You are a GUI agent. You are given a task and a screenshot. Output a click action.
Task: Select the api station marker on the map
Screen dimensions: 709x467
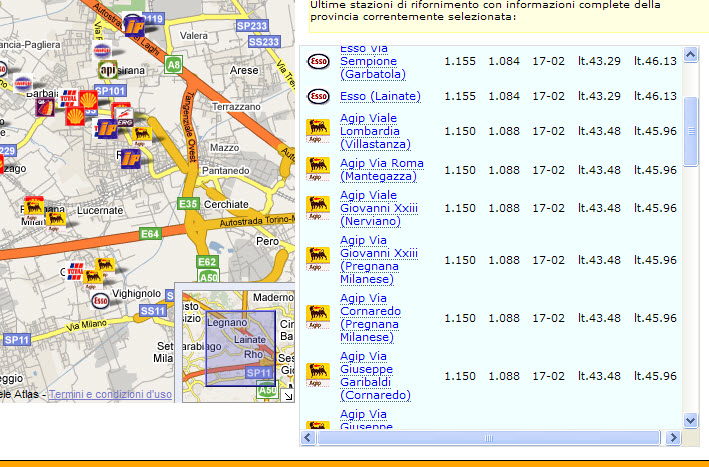pyautogui.click(x=108, y=70)
